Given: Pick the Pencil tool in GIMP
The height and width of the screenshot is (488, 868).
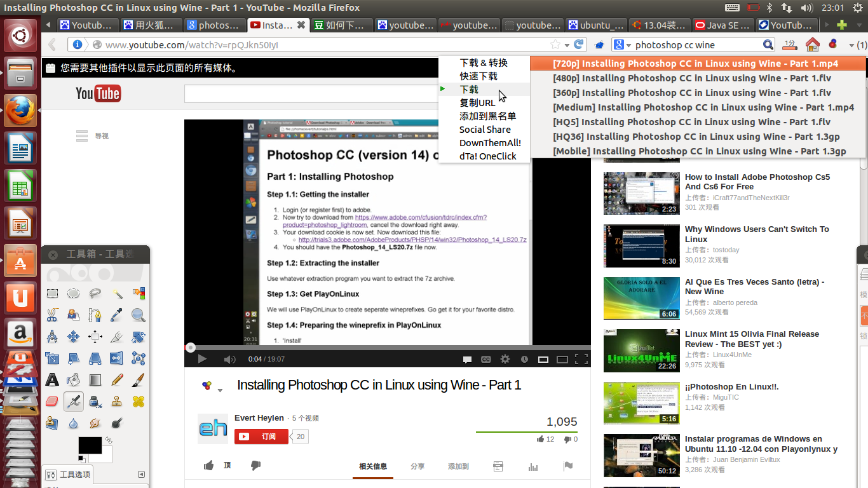Looking at the screenshot, I should [x=117, y=380].
